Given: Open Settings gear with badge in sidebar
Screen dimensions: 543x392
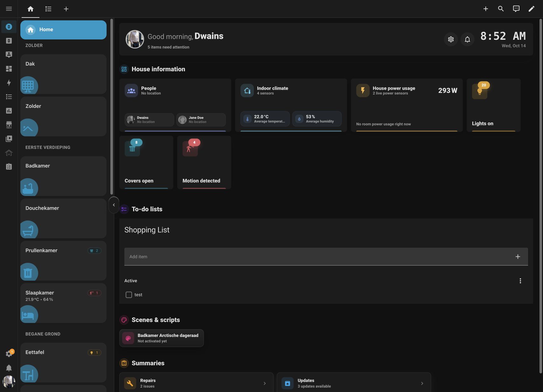Looking at the screenshot, I should (9, 353).
